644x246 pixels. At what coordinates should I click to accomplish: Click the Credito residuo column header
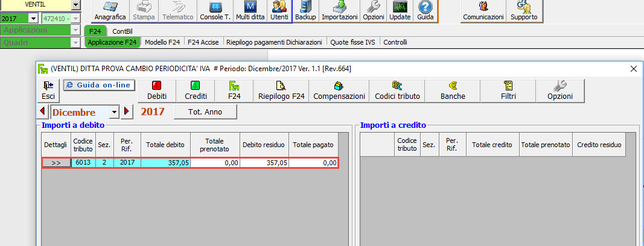[x=599, y=144]
